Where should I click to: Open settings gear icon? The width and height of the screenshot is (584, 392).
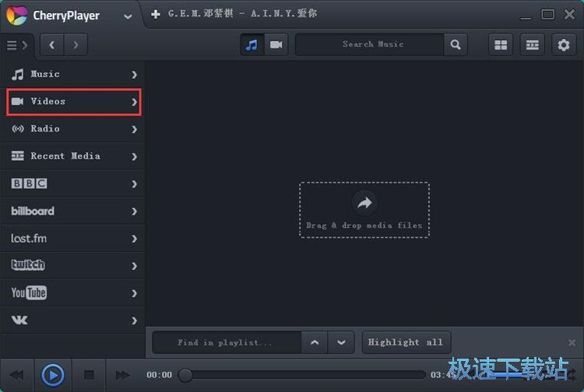[x=564, y=45]
